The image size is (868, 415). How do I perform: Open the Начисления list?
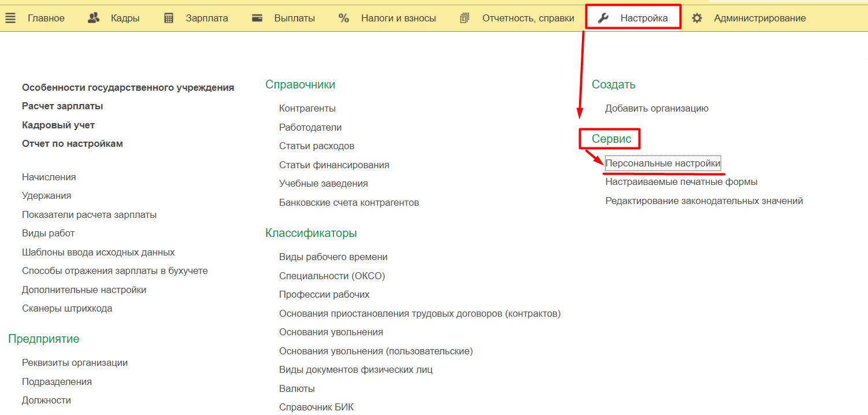(x=49, y=177)
